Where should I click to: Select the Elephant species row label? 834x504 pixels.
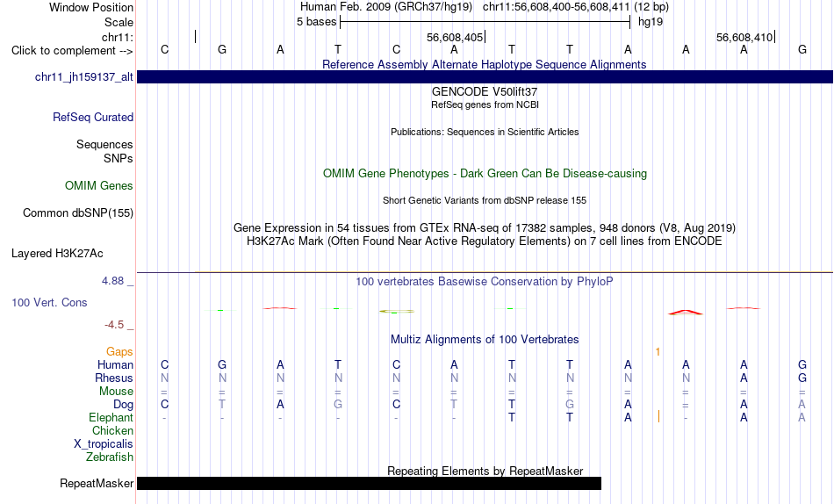[x=111, y=418]
